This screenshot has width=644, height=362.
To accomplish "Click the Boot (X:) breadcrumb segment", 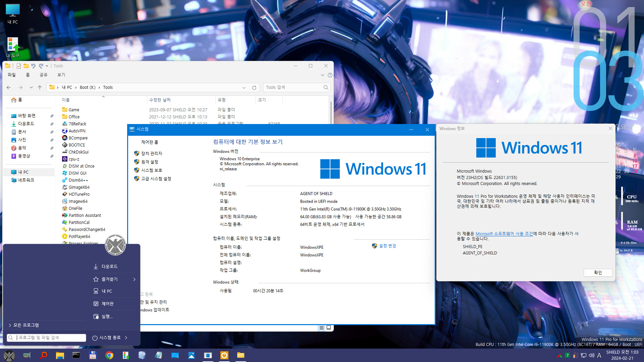I will [88, 87].
